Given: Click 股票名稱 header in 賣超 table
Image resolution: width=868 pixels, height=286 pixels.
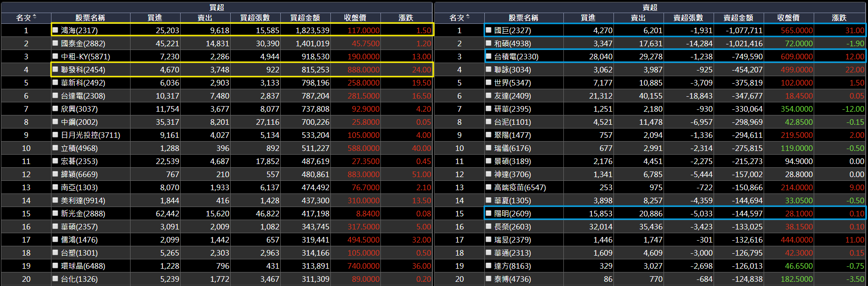Looking at the screenshot, I should [x=524, y=18].
